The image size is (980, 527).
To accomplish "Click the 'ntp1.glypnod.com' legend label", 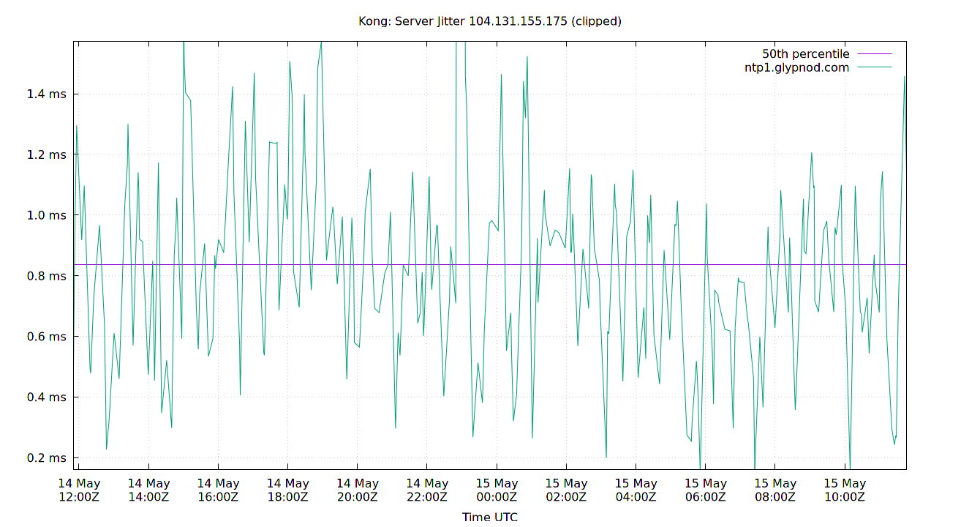I will [x=796, y=67].
